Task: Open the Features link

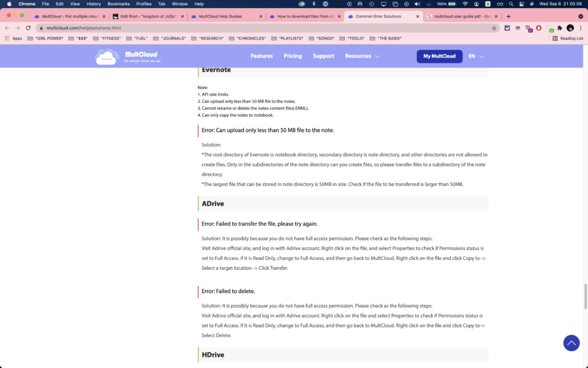Action: pyautogui.click(x=261, y=56)
